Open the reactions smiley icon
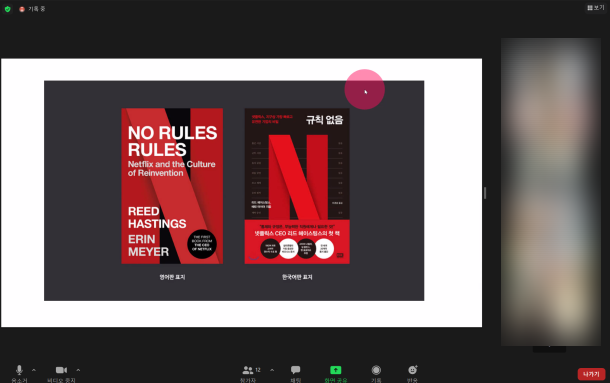The image size is (610, 383). pyautogui.click(x=413, y=370)
